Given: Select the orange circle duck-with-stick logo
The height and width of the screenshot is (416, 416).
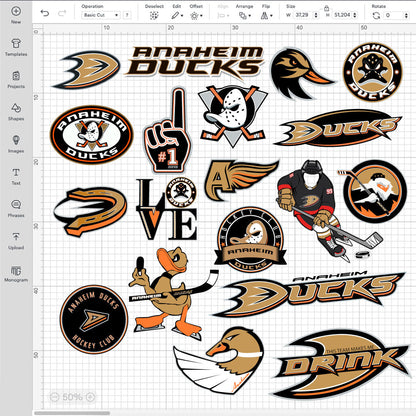Looking at the screenshot, I should (x=375, y=191).
